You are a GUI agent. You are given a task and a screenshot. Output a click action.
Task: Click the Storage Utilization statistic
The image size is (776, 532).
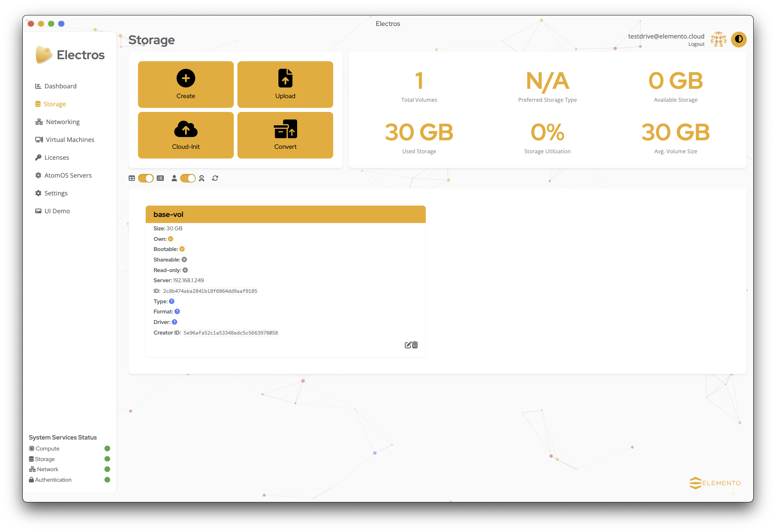[x=547, y=138]
